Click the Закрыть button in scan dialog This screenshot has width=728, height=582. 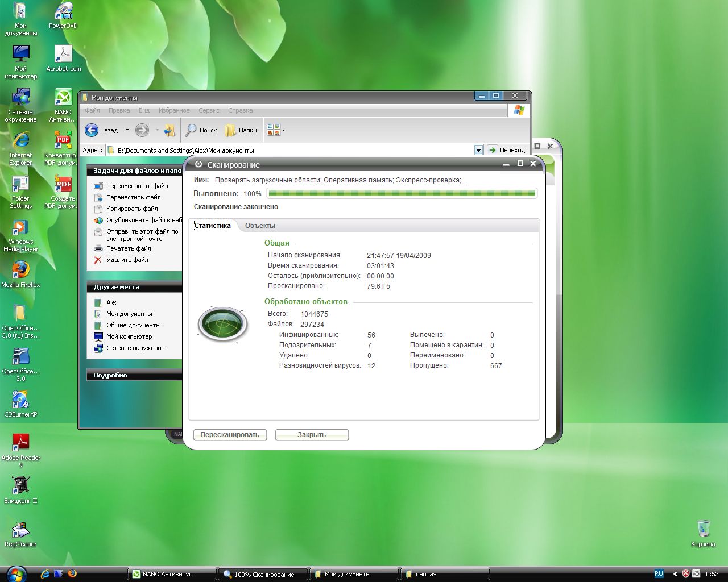coord(312,435)
